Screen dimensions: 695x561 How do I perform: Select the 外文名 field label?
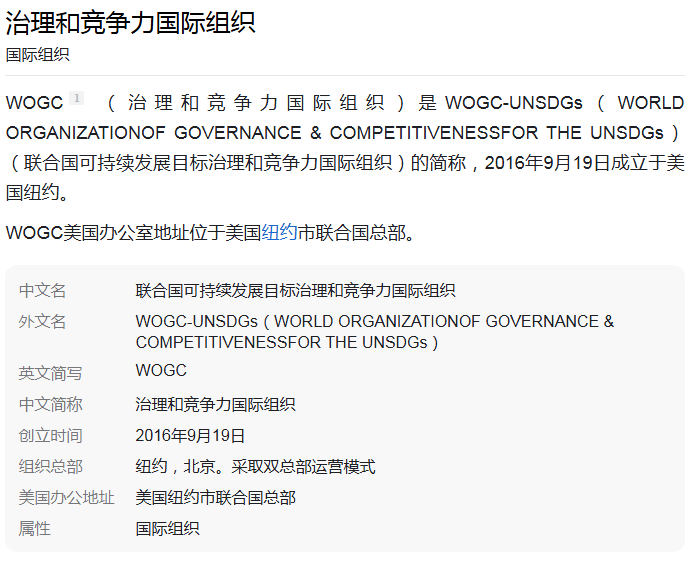[x=43, y=322]
